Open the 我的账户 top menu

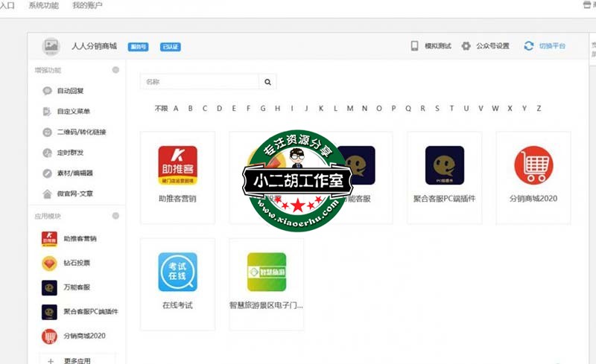coord(87,6)
